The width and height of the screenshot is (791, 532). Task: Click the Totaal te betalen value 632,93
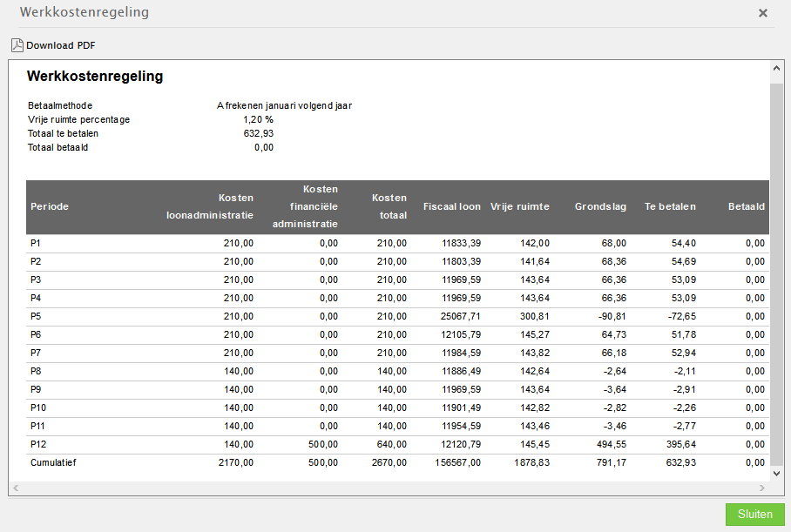259,133
